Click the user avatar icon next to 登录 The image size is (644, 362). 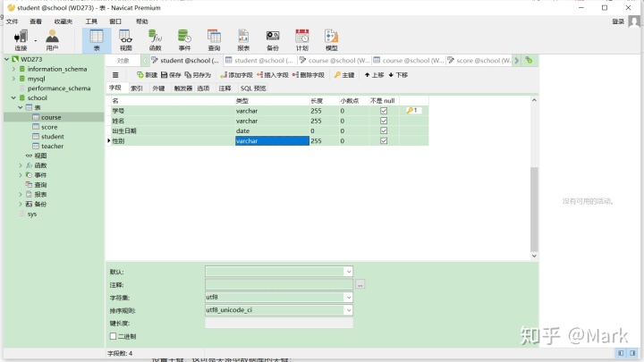click(634, 21)
